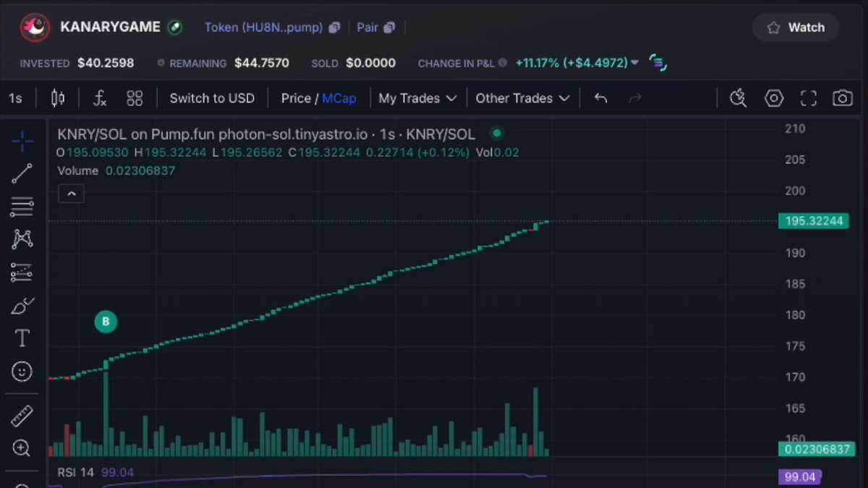Collapse the indicator legend chevron
Screen dimensions: 868x488
pyautogui.click(x=71, y=194)
